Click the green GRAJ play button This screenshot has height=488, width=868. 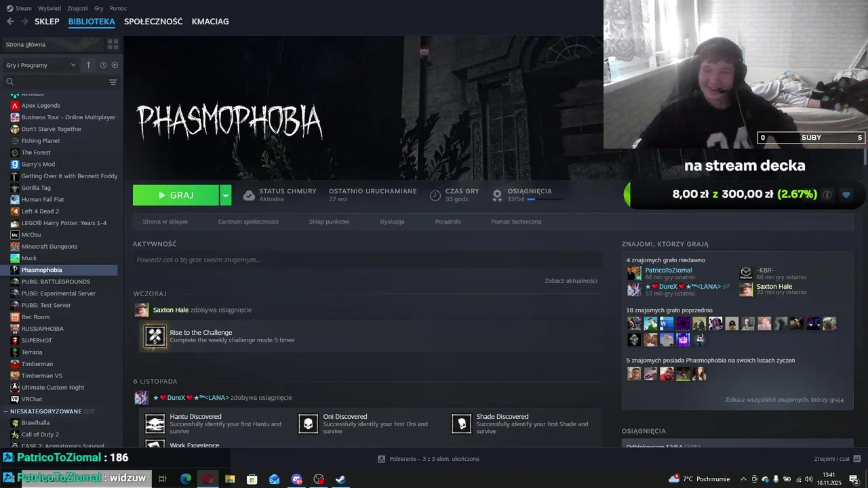tap(176, 195)
